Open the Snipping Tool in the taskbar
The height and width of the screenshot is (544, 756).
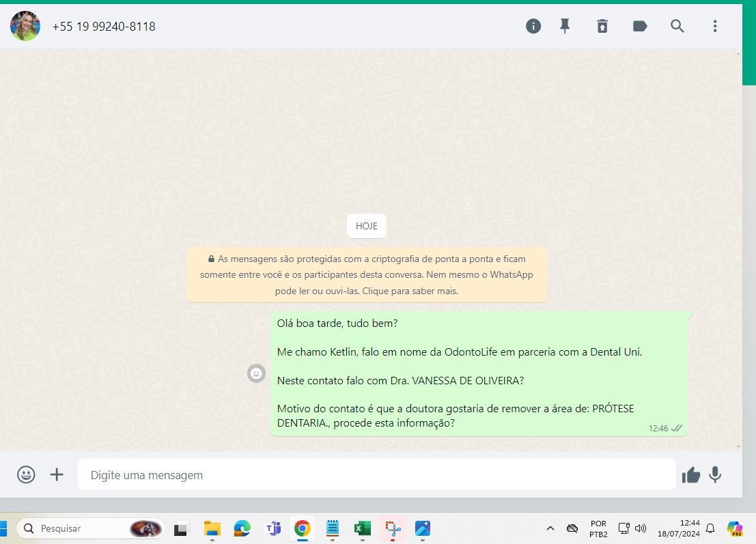point(393,528)
